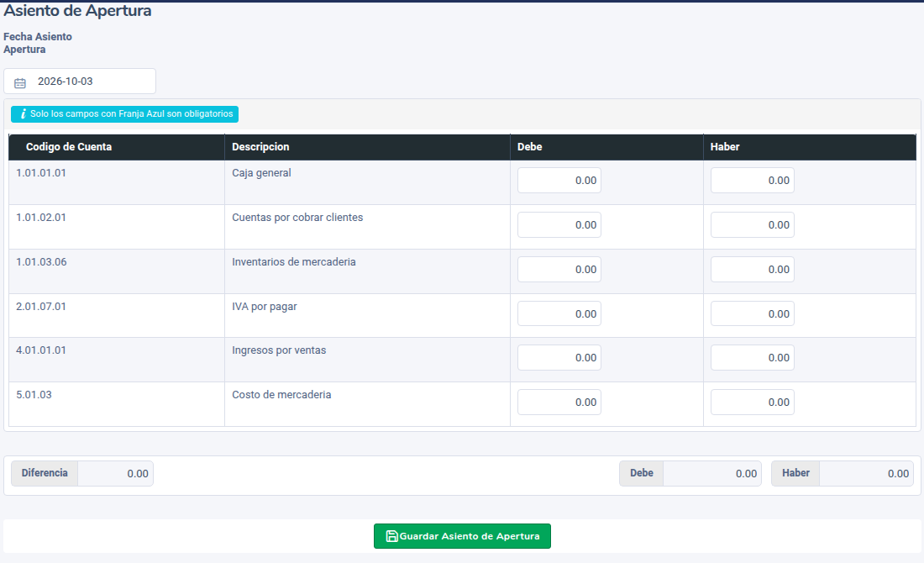The width and height of the screenshot is (924, 563).
Task: Edit the Debe amount for IVA por pagar
Action: (559, 313)
